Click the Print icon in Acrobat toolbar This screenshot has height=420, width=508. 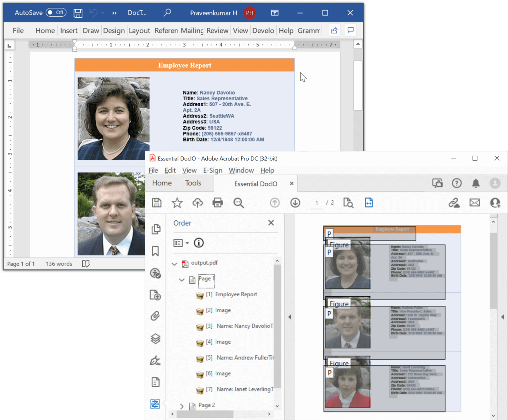(x=217, y=203)
